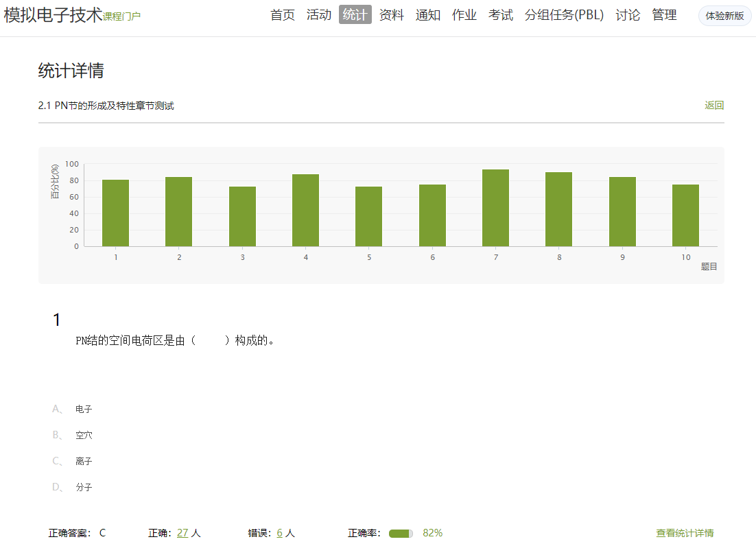Screen dimensions: 756x546
Task: Click the wrong count 6 link
Action: coord(279,533)
